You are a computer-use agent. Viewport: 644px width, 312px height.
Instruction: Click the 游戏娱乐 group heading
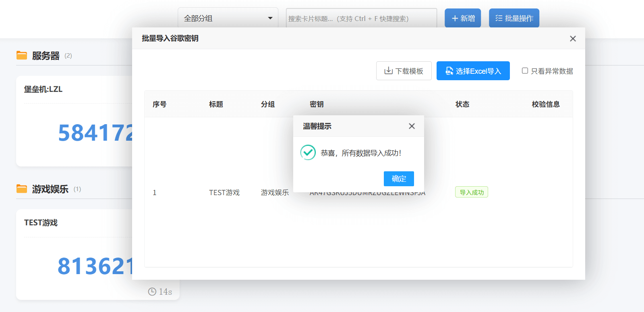pyautogui.click(x=50, y=189)
